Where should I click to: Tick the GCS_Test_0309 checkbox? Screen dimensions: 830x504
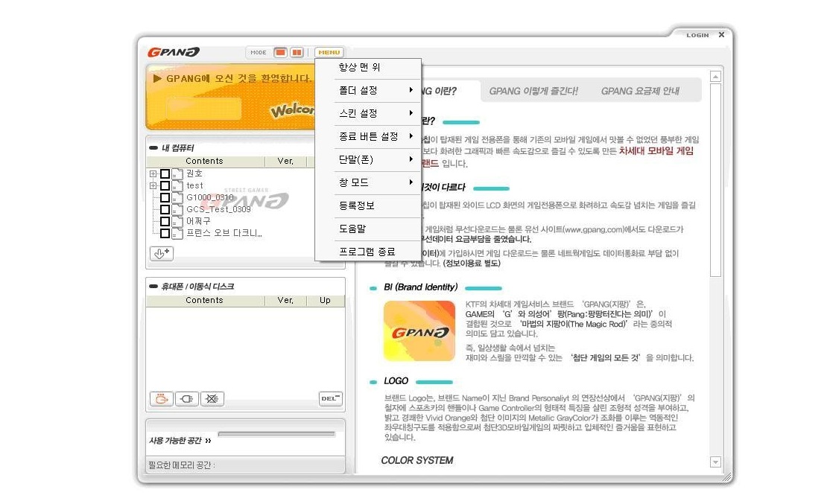pyautogui.click(x=165, y=209)
